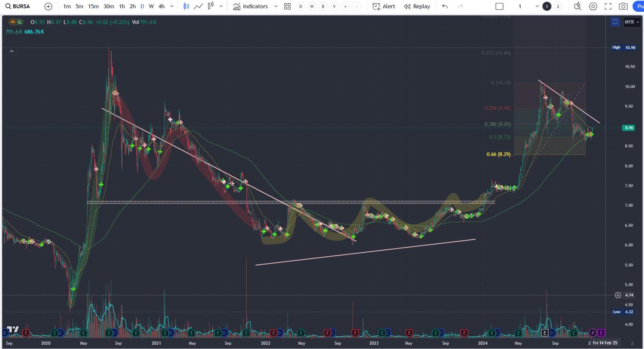This screenshot has height=349, width=644.
Task: Click the round plus quick button
Action: pos(345,6)
